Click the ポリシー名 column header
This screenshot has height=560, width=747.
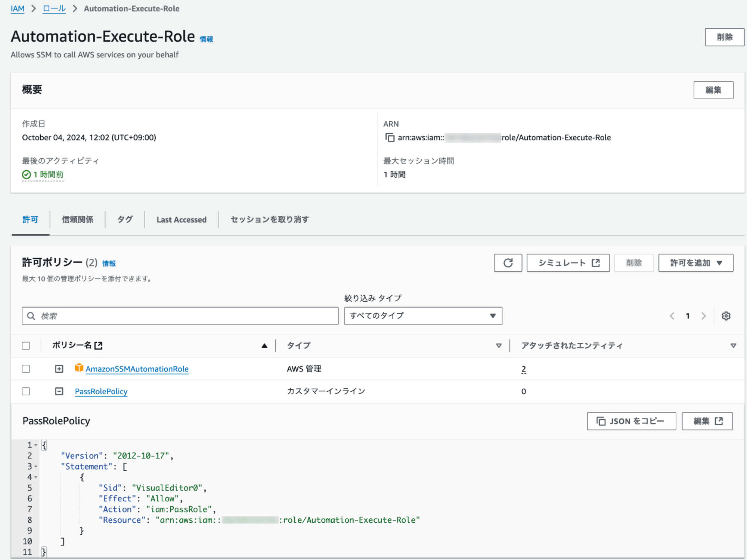click(72, 345)
